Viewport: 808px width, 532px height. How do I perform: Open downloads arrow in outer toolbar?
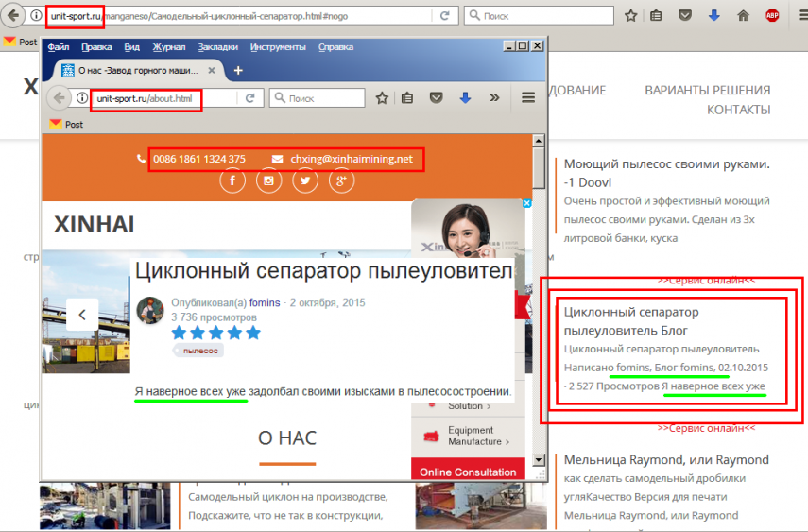pos(714,15)
